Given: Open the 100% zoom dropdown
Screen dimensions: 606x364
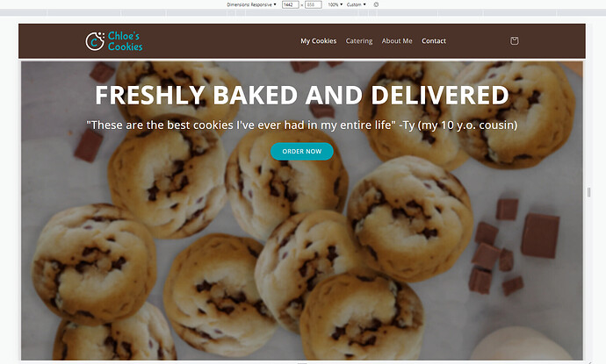Looking at the screenshot, I should (x=335, y=4).
